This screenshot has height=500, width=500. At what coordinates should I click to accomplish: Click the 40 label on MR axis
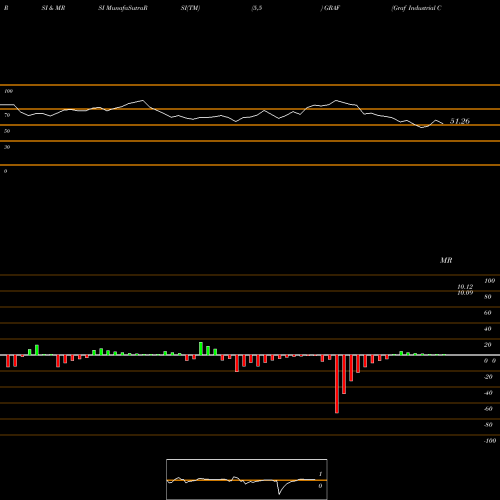(488, 329)
